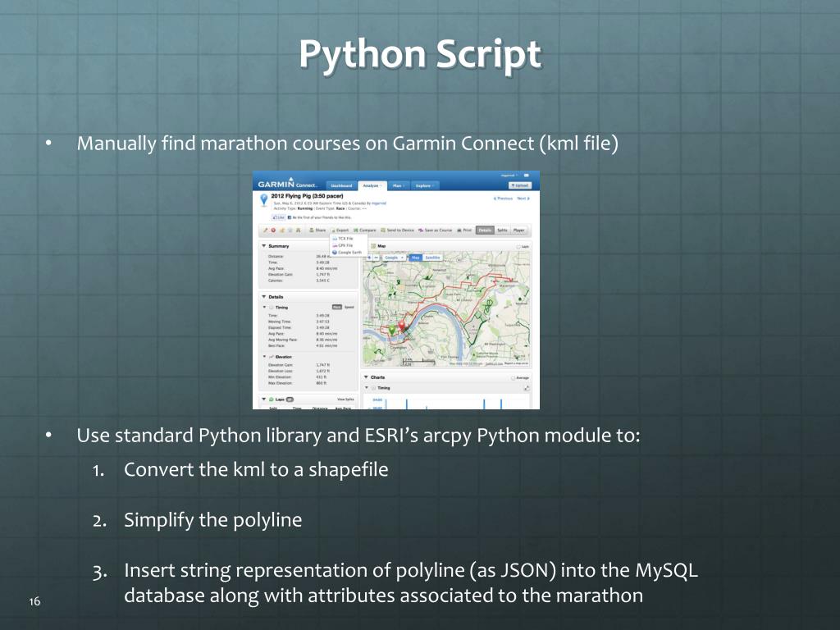Select the Speed toggle in Timing
Image resolution: width=840 pixels, height=630 pixels.
pyautogui.click(x=349, y=307)
